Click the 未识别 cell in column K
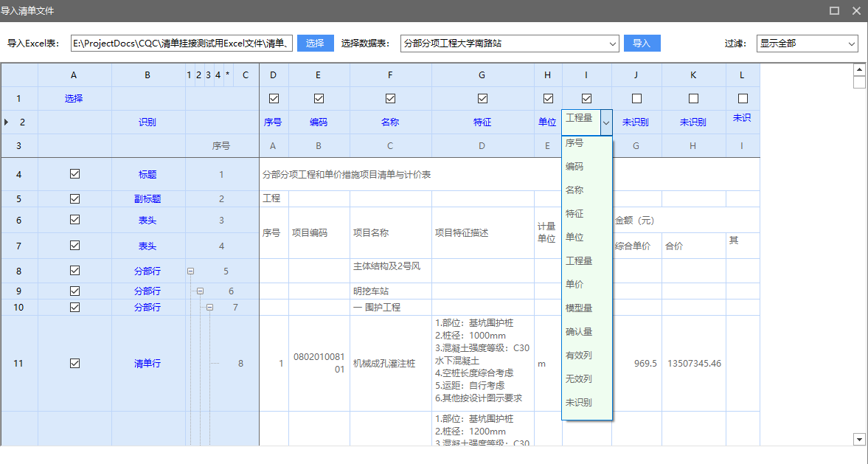Viewport: 868px width, 464px height. point(693,122)
